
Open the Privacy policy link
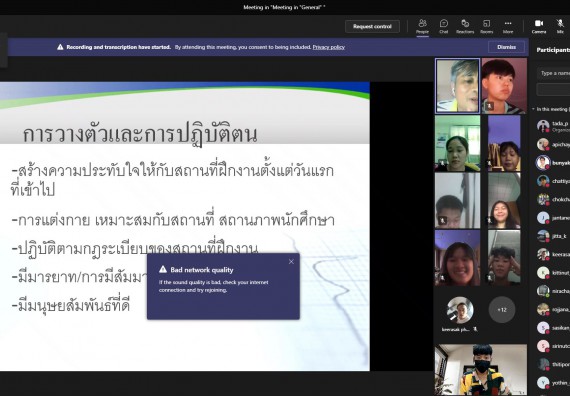coord(329,47)
